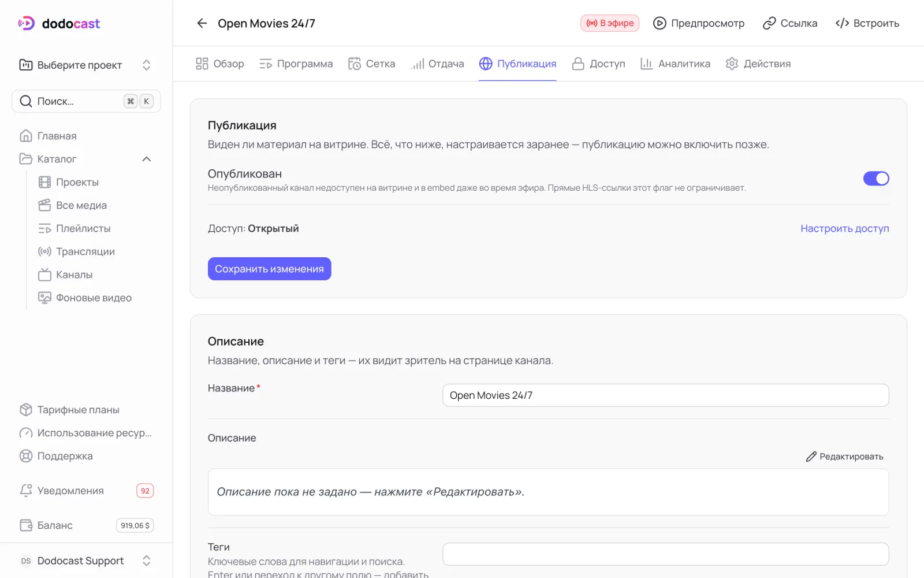Click the Настроить доступ link
Screen dimensions: 924x578
[845, 228]
